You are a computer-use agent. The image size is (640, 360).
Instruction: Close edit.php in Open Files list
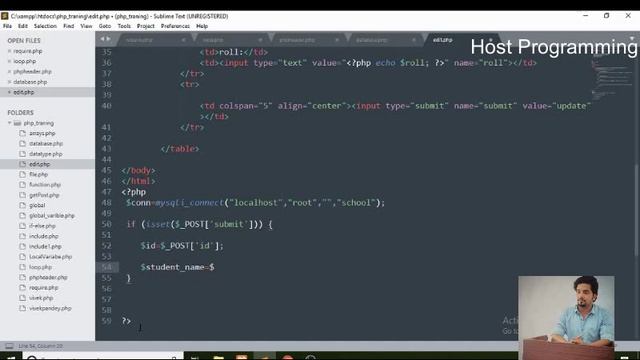9,92
